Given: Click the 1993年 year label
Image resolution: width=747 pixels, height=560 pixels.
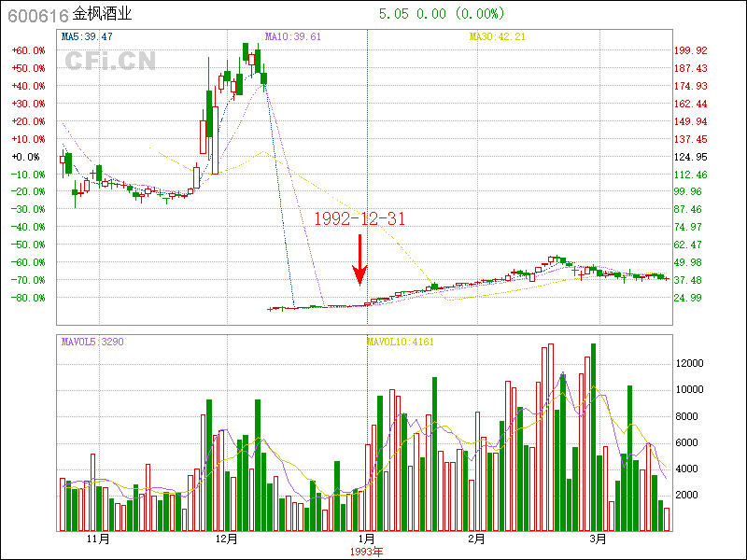Looking at the screenshot, I should [366, 552].
